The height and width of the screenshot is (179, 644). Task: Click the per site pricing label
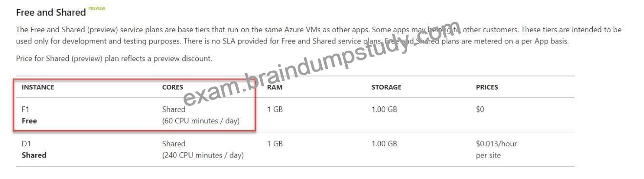(x=487, y=156)
